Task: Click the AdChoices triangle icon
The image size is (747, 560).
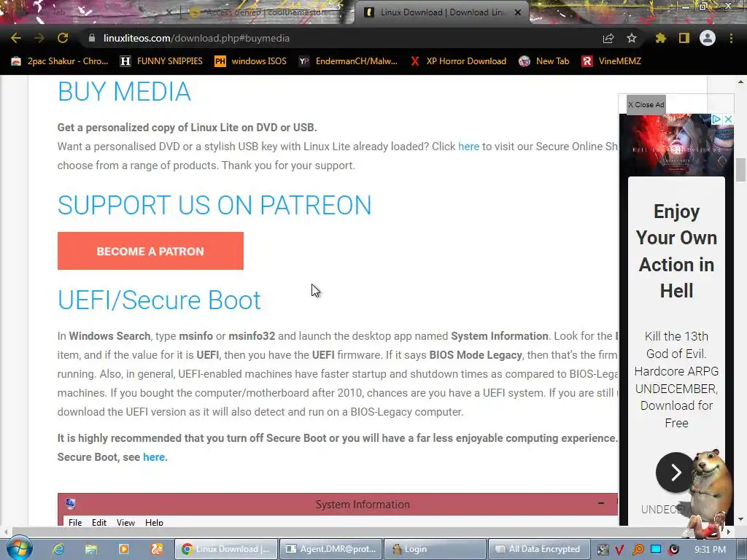Action: (716, 119)
